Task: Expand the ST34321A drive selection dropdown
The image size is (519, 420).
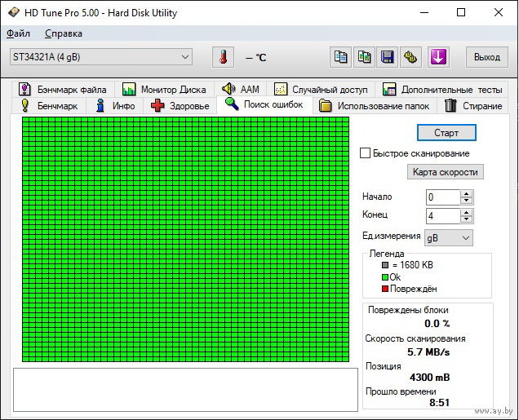Action: tap(184, 57)
